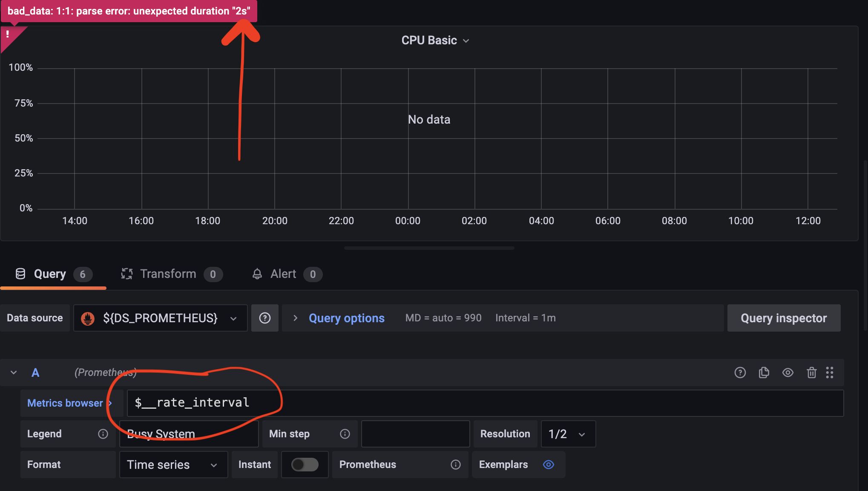Viewport: 868px width, 491px height.
Task: Click the Prometheus type info icon
Action: pyautogui.click(x=456, y=465)
